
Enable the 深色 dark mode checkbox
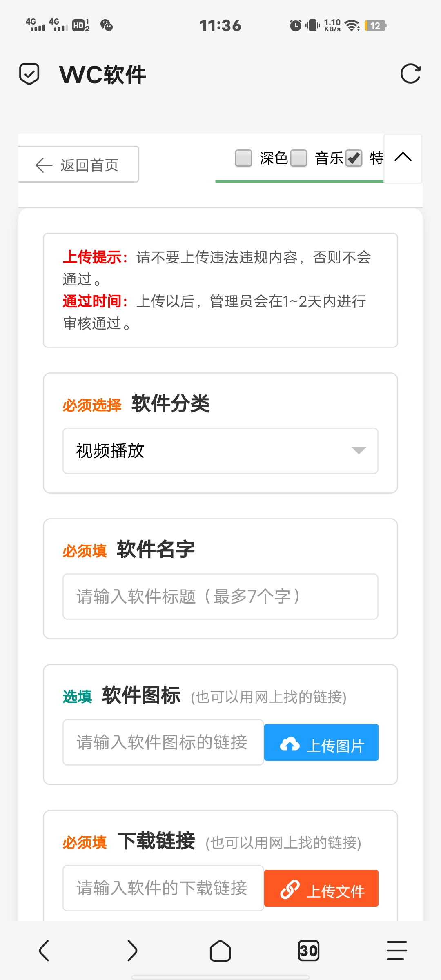244,158
